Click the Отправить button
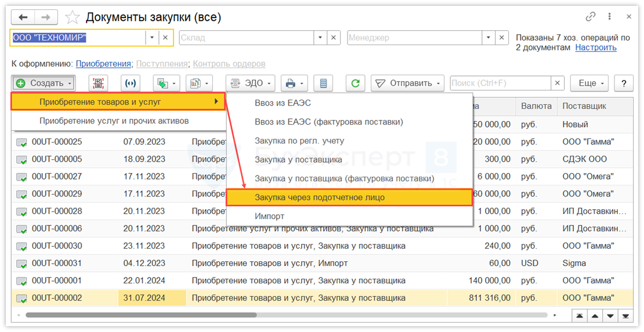Image resolution: width=644 pixels, height=332 pixels. (x=407, y=83)
